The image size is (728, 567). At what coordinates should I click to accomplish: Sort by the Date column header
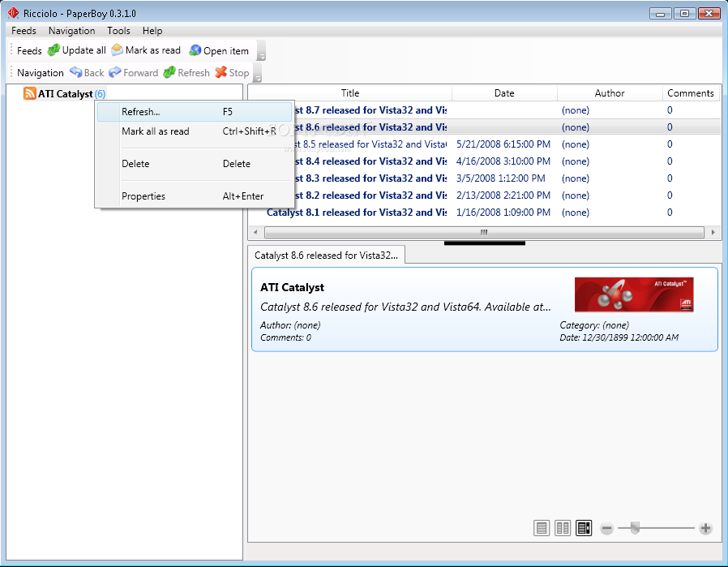pos(504,92)
